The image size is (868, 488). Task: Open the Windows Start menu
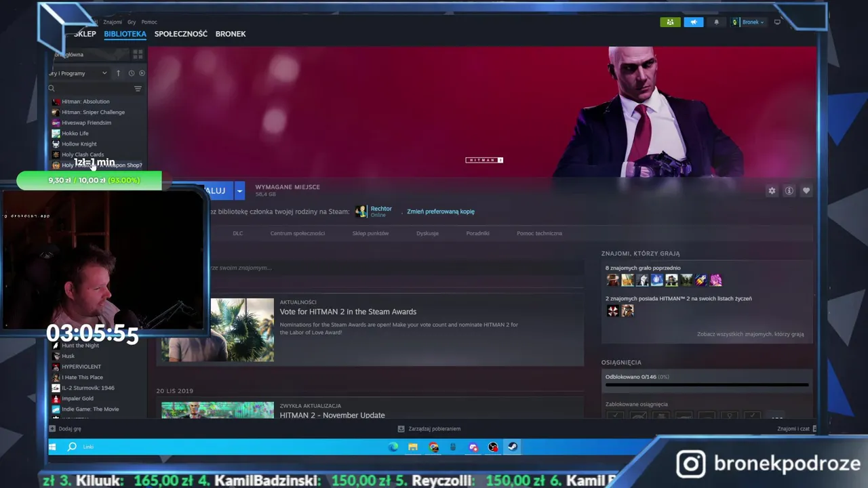click(53, 447)
